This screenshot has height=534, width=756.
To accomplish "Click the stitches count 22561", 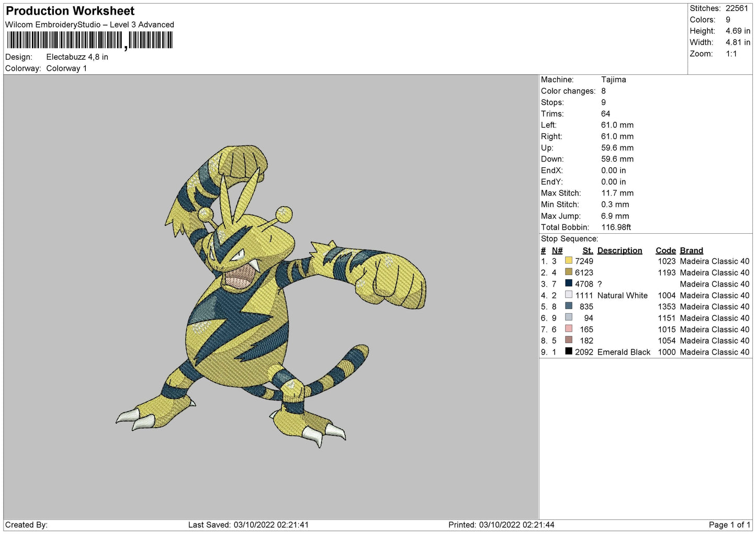I will coord(737,8).
